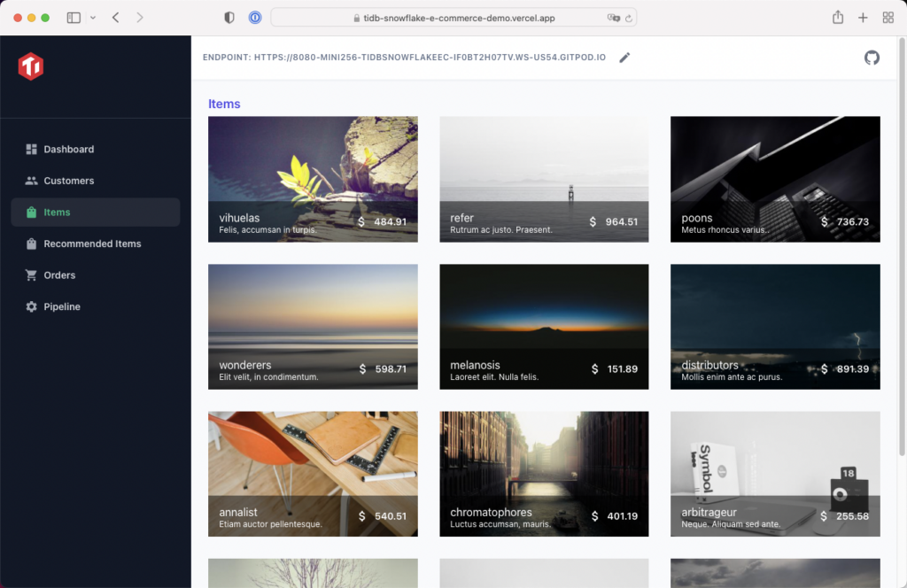This screenshot has height=588, width=907.
Task: Click the Dashboard grid icon
Action: [31, 149]
